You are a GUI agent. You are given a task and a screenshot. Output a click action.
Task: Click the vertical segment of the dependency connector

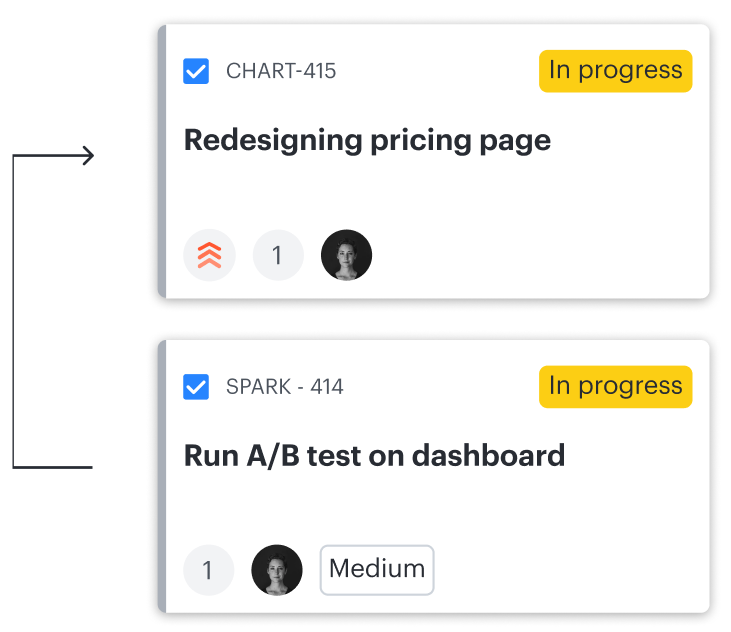14,311
